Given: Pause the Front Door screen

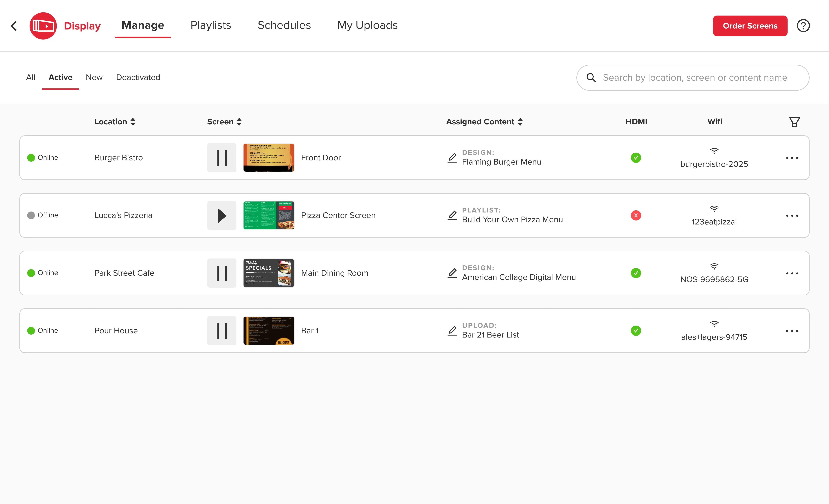Looking at the screenshot, I should pyautogui.click(x=222, y=158).
